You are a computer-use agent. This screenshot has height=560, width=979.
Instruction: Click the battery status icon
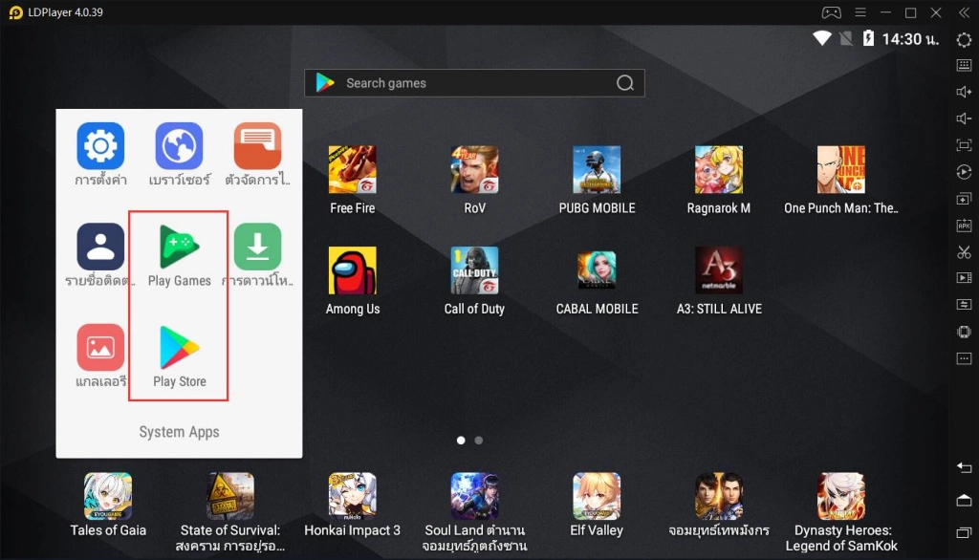click(868, 39)
